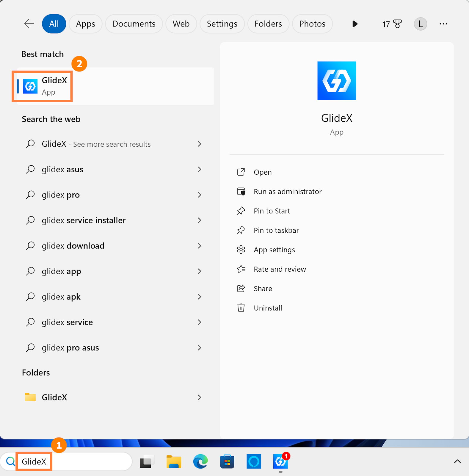Switch to the Photos filter tab
This screenshot has height=476, width=469.
click(312, 24)
